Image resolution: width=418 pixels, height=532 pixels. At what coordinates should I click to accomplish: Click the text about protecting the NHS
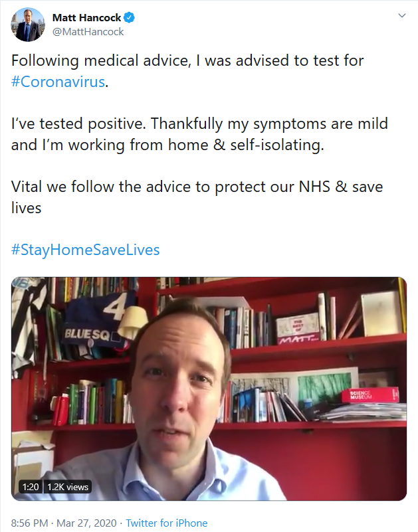click(197, 197)
